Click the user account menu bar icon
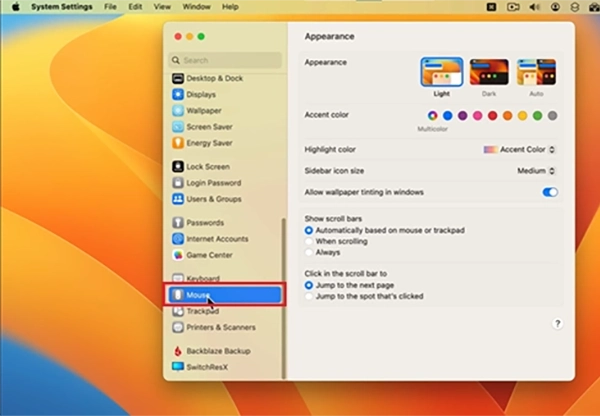Viewport: 600px width, 416px height. [555, 7]
